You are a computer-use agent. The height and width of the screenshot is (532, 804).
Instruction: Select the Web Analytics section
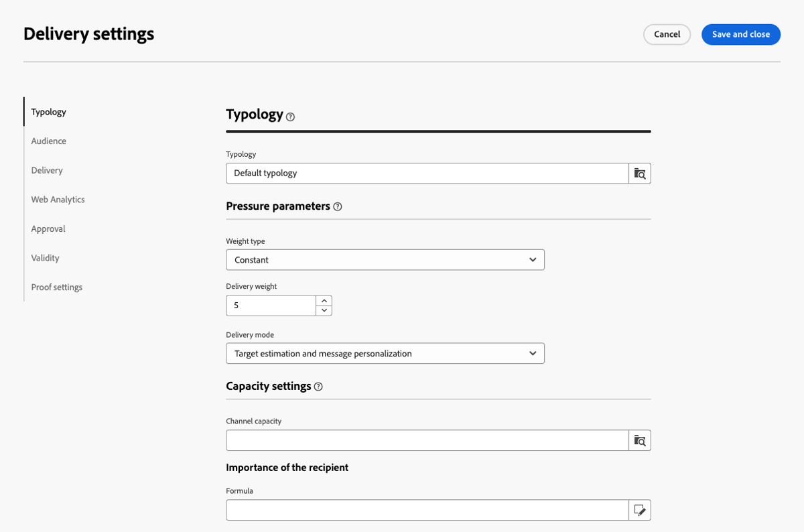pyautogui.click(x=58, y=199)
